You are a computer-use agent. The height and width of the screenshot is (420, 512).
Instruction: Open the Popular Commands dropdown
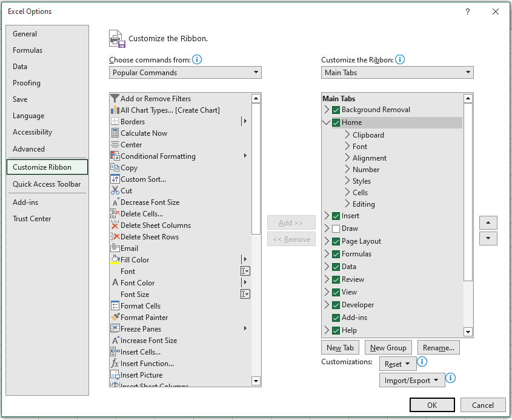pos(185,73)
